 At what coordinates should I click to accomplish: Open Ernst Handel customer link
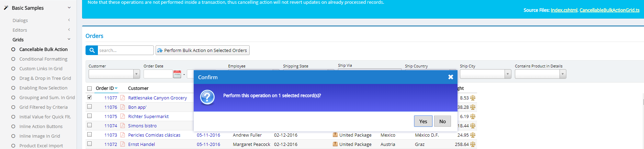point(142,144)
